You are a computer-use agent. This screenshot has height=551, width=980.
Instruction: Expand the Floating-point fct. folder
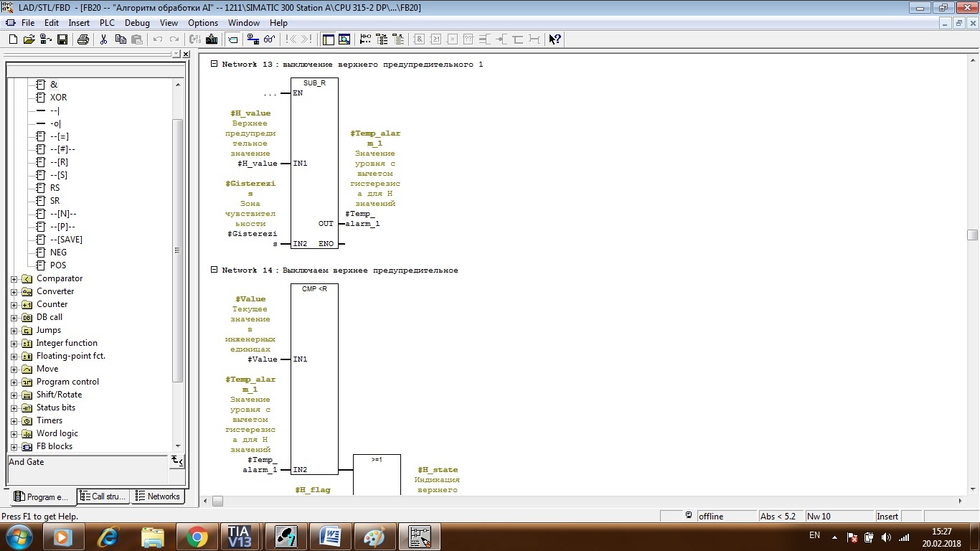(x=14, y=356)
